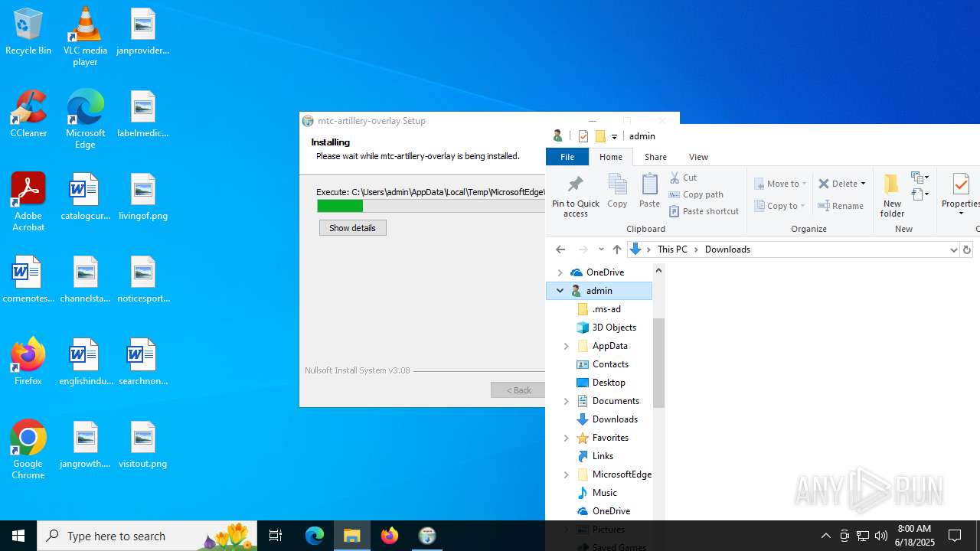The height and width of the screenshot is (551, 980).
Task: Launch VLC media player from desktop
Action: (x=85, y=37)
